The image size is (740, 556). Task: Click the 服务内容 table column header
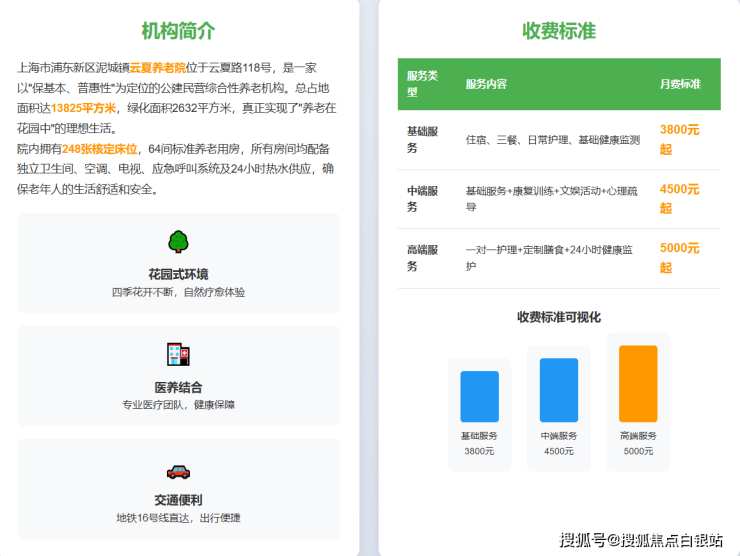pyautogui.click(x=486, y=84)
